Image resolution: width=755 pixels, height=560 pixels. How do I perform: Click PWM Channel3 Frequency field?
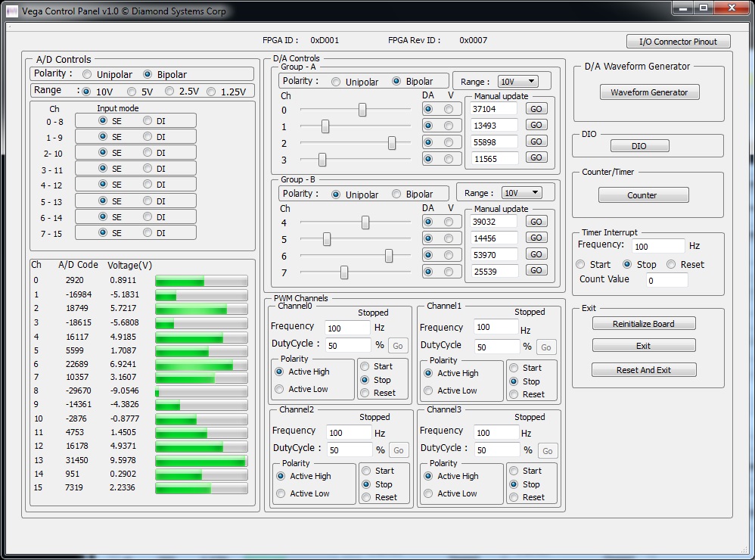pos(496,432)
